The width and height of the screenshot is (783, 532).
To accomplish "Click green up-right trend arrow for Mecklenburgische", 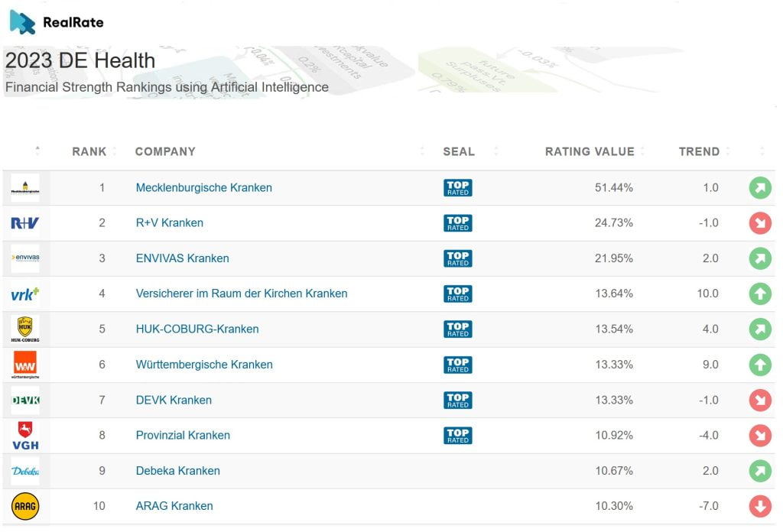I will [x=760, y=187].
